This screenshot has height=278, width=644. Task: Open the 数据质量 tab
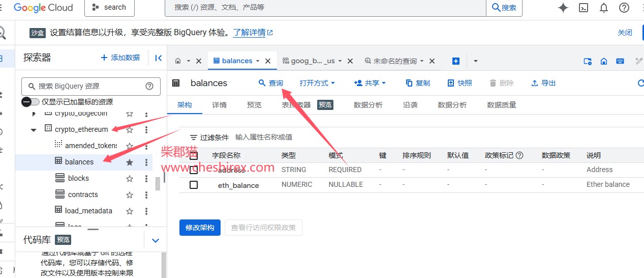tap(502, 105)
